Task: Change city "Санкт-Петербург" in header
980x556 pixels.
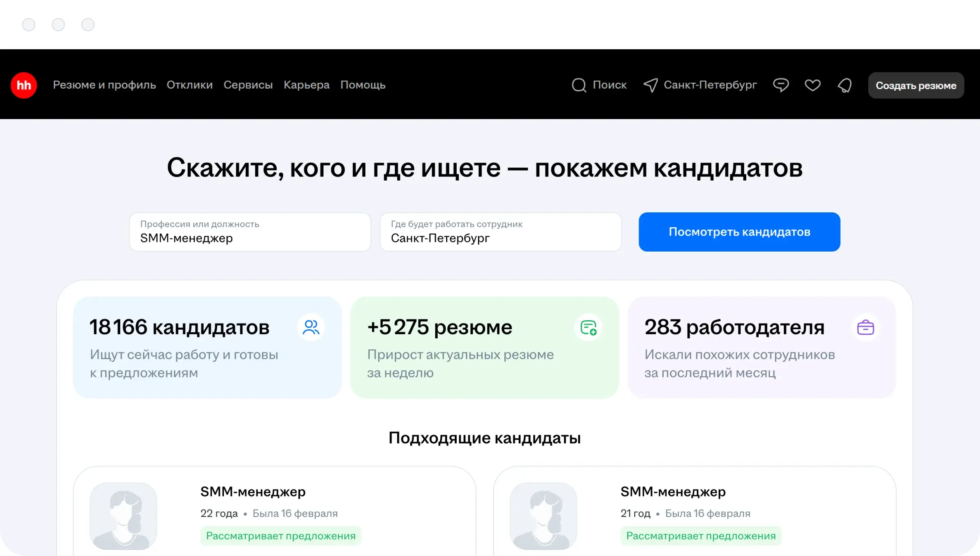Action: coord(710,85)
